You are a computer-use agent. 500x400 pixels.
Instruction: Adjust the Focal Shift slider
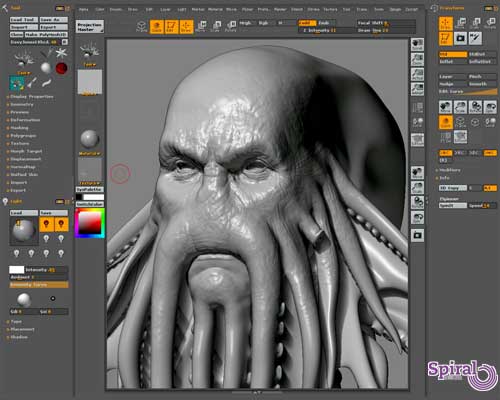[386, 23]
